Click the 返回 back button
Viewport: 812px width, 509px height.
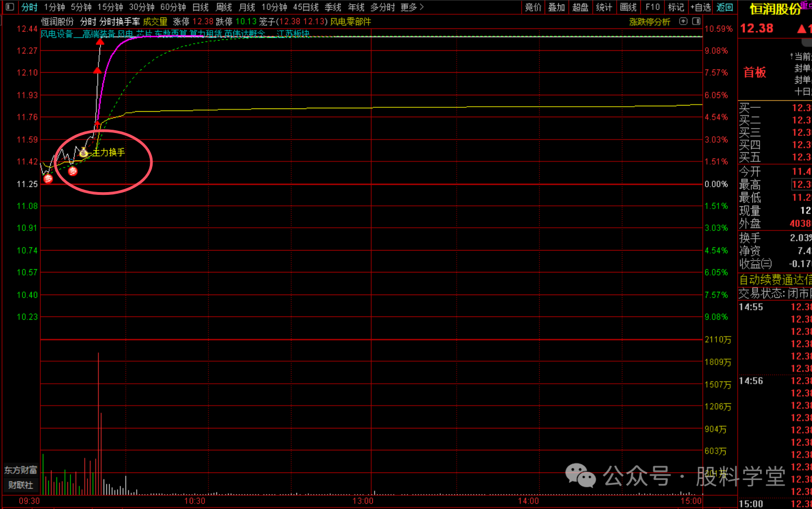pos(725,7)
